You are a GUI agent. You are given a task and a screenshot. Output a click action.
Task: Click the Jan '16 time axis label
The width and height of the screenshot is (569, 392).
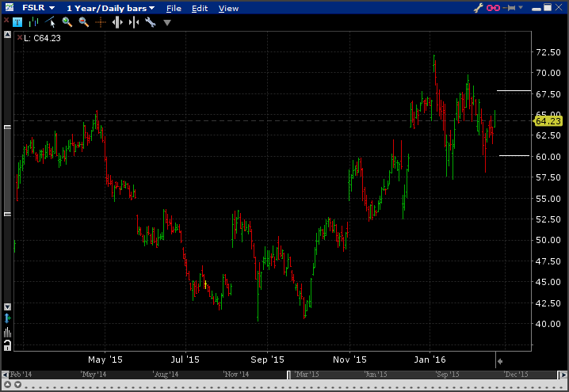pos(430,360)
